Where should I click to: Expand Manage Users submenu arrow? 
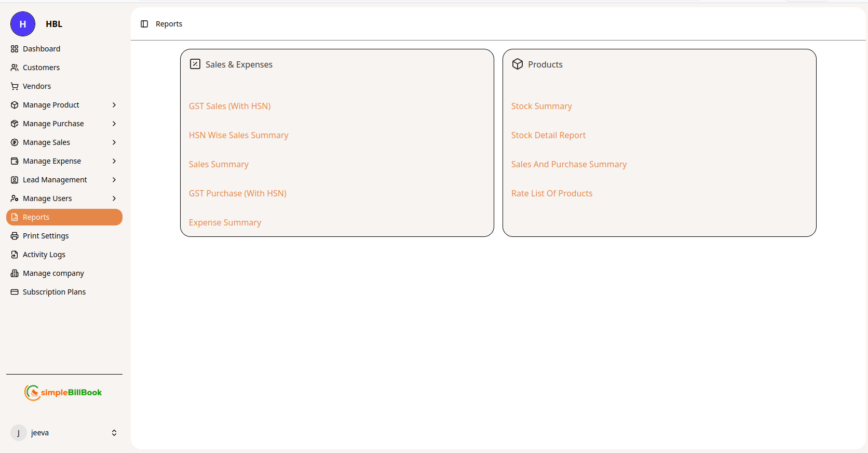[x=114, y=198]
